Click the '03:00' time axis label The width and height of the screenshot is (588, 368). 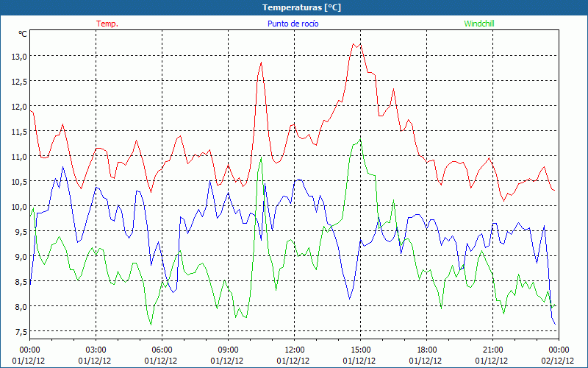[x=96, y=350]
